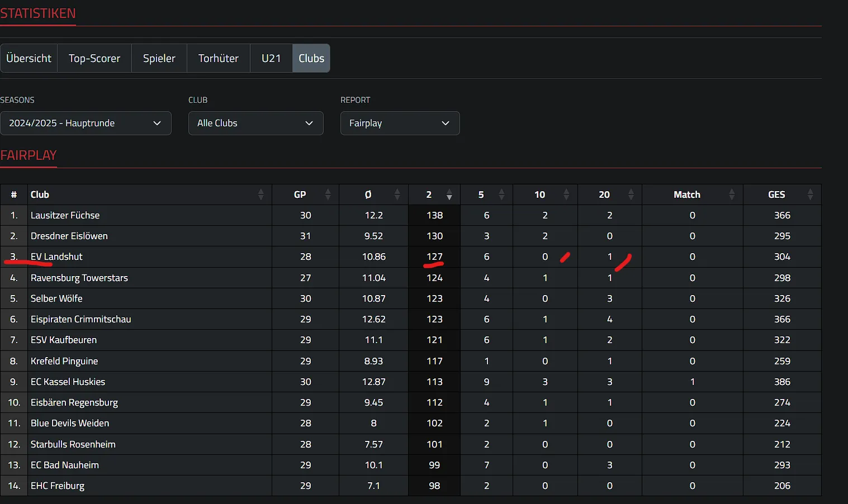The width and height of the screenshot is (848, 504).
Task: Click Ravensburg Towerstars in the table
Action: coord(79,278)
